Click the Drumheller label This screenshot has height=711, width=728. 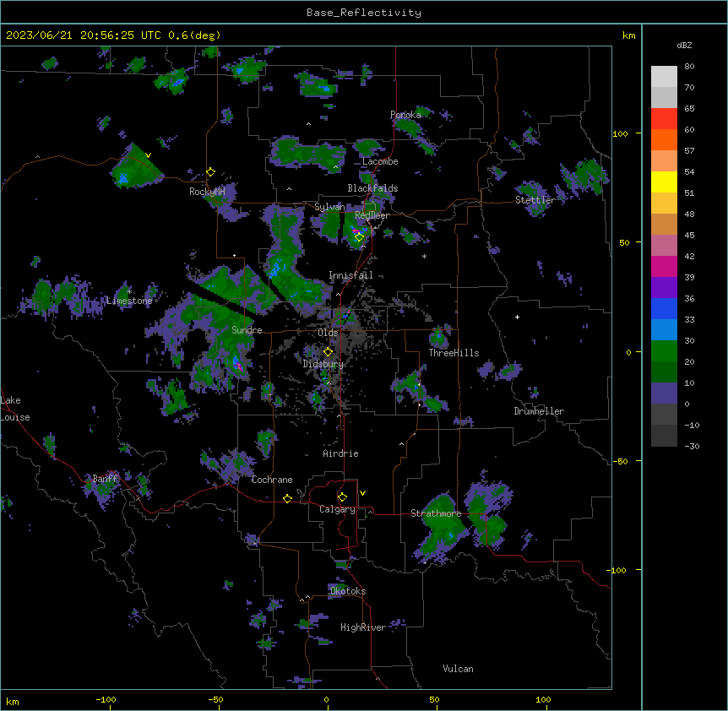pos(539,411)
